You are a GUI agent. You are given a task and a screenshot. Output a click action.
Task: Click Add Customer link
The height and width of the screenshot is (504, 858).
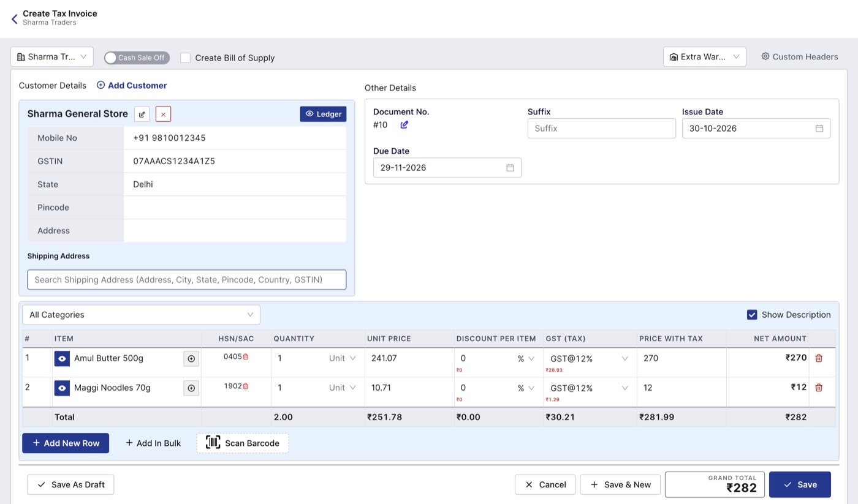(132, 86)
